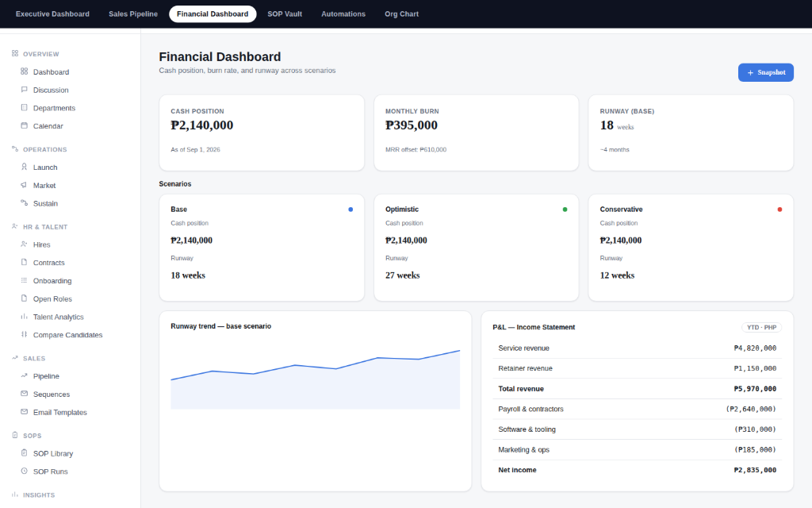The image size is (812, 508).
Task: Click the Sequences envelope icon
Action: click(x=24, y=394)
